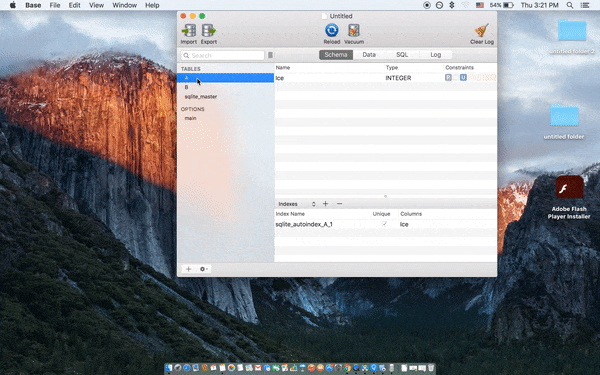
Task: Click the small icon beside the search field
Action: pos(270,55)
